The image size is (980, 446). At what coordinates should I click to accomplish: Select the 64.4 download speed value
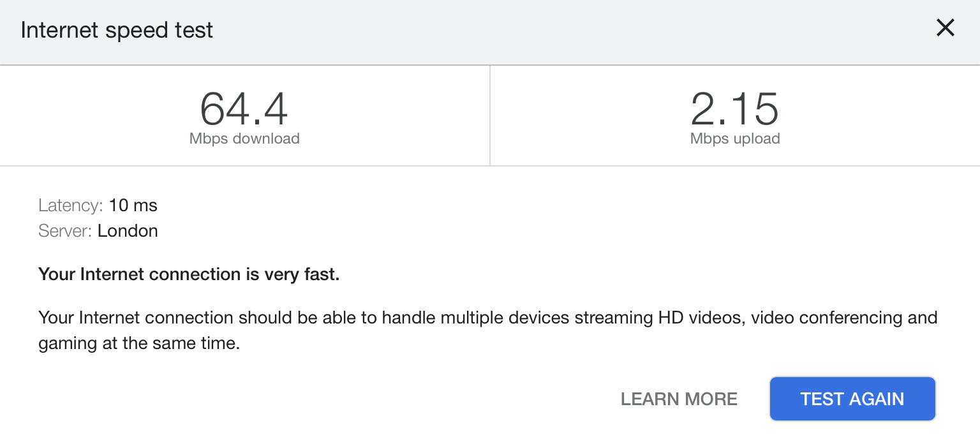click(x=244, y=109)
